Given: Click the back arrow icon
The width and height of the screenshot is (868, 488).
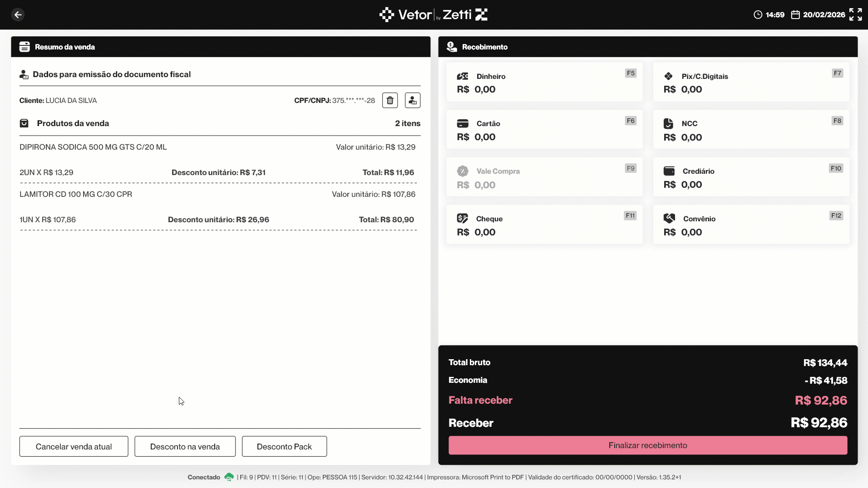Looking at the screenshot, I should click(x=18, y=15).
